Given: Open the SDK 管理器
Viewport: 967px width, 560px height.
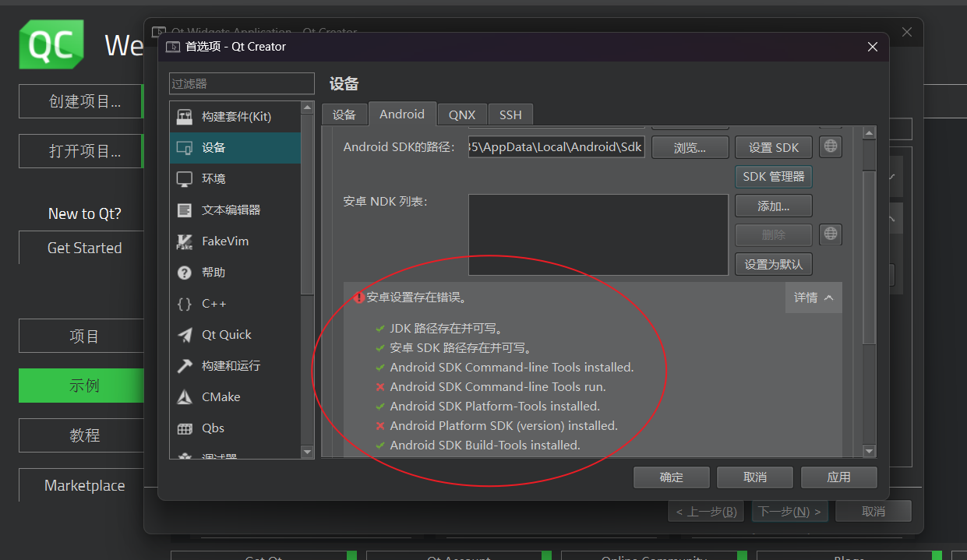Looking at the screenshot, I should [x=773, y=176].
